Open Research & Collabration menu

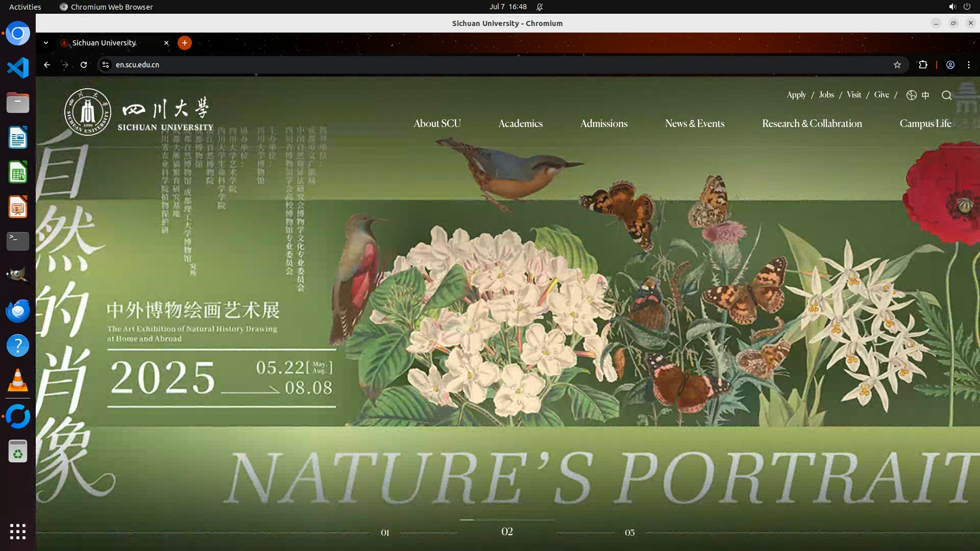click(x=812, y=123)
